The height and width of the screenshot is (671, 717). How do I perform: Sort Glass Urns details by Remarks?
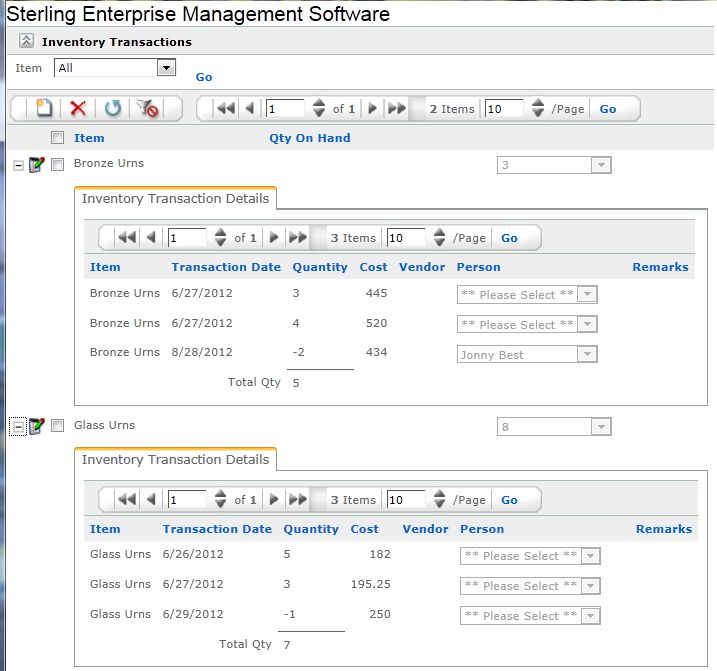[x=664, y=529]
